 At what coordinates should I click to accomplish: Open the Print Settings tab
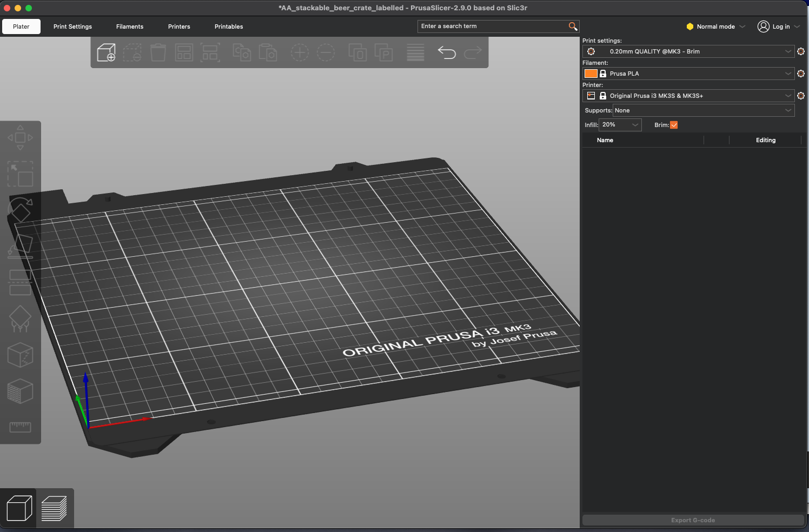coord(72,26)
